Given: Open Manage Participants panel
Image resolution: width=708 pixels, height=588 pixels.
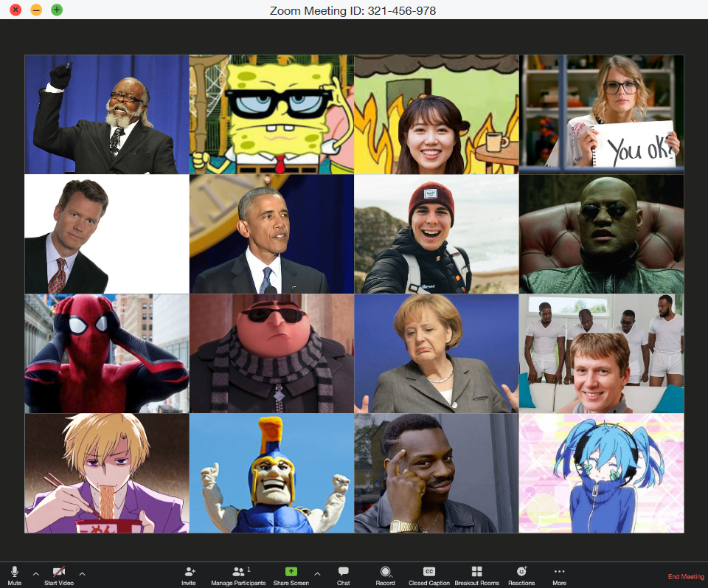Looking at the screenshot, I should click(x=238, y=575).
